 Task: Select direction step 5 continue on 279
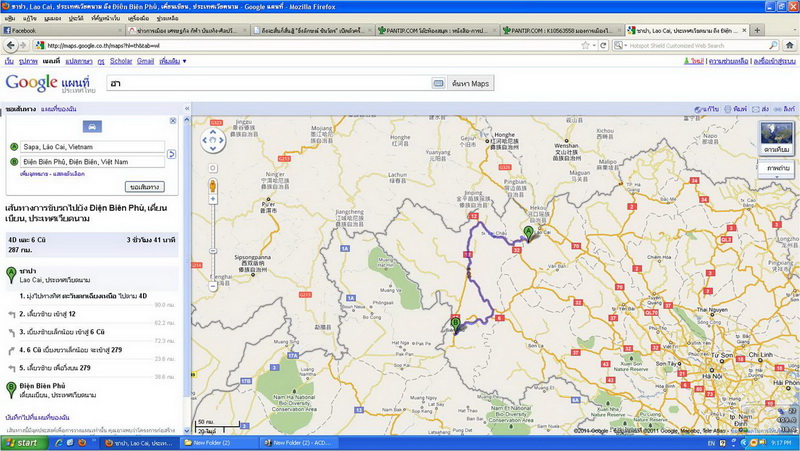point(92,368)
